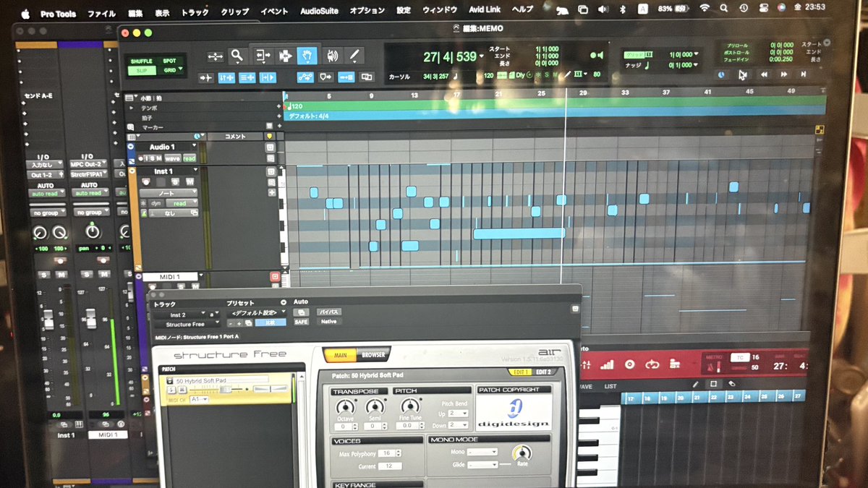Image resolution: width=868 pixels, height=488 pixels.
Task: Open the AudioSuite menu
Action: (318, 12)
